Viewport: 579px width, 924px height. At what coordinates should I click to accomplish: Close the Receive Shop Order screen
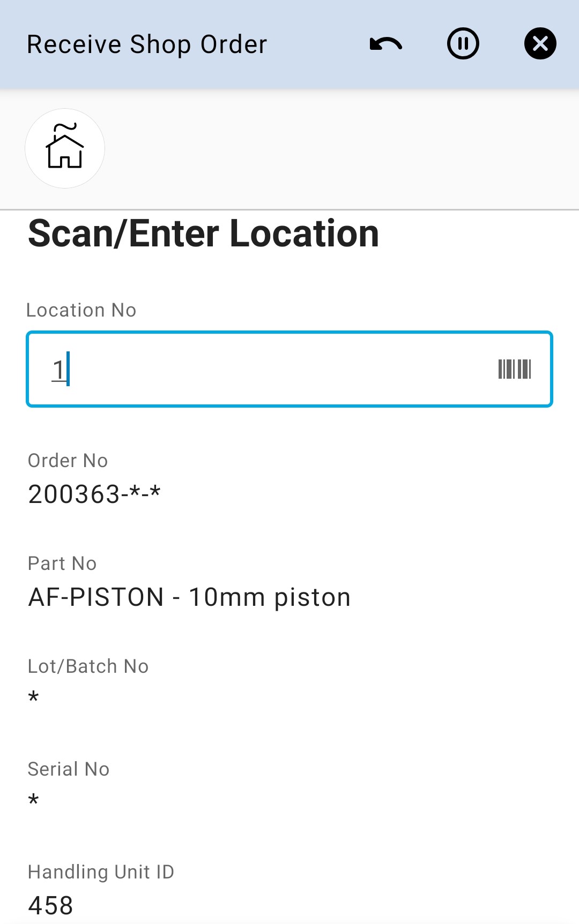point(540,44)
